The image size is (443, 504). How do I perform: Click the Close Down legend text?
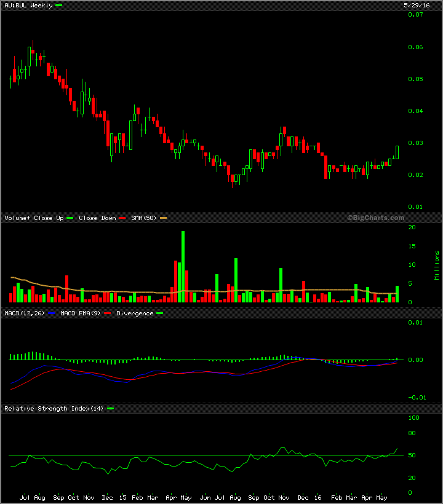(97, 218)
